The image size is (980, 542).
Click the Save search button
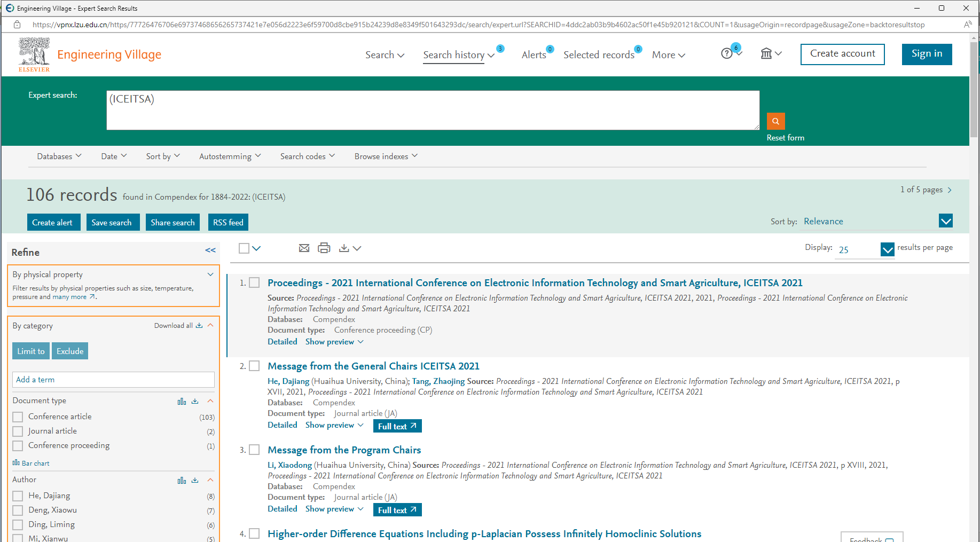[113, 223]
